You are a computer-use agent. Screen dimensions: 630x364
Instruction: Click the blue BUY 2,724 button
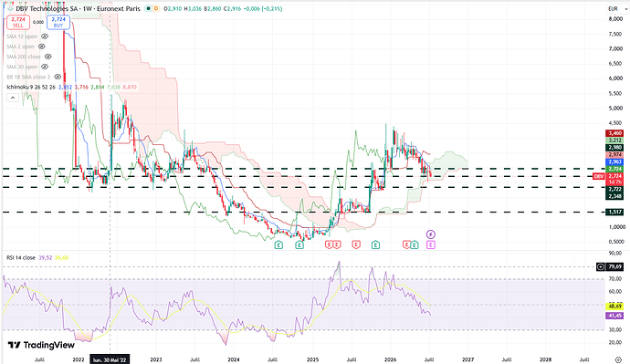click(x=58, y=22)
